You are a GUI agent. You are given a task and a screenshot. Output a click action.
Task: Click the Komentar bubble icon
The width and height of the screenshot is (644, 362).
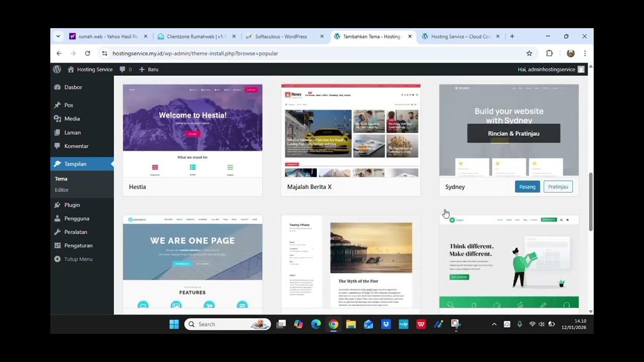tap(57, 146)
